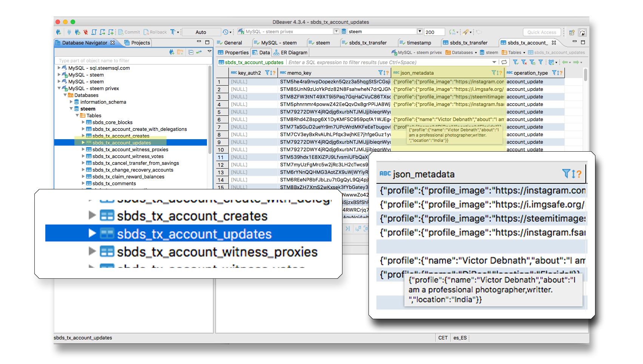Open the active database 'steem' dropdown arrow
643x364 pixels.
[x=419, y=31]
